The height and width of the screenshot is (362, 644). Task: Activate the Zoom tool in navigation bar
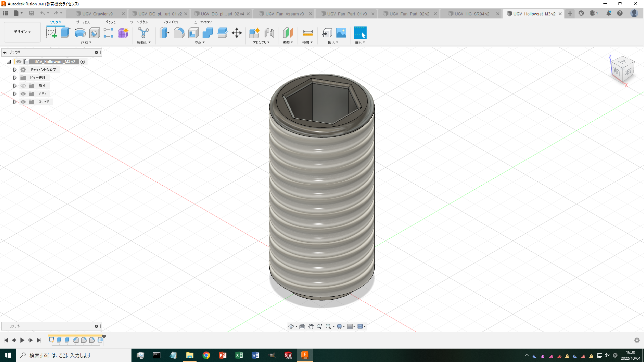(319, 326)
